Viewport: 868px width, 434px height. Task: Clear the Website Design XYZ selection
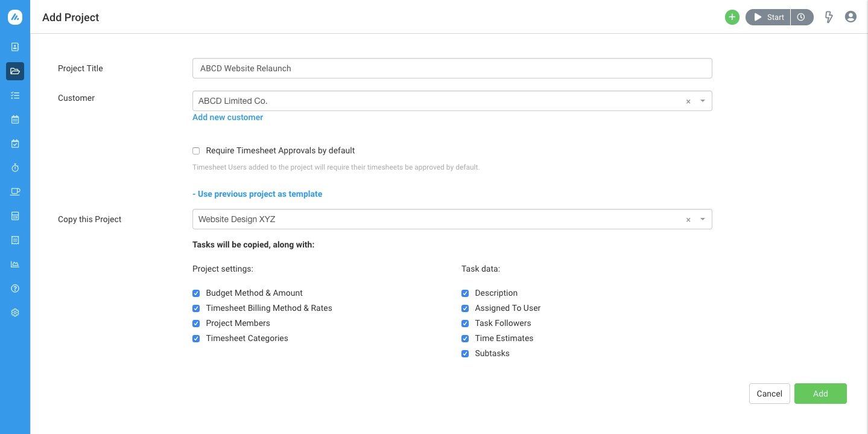(x=688, y=220)
